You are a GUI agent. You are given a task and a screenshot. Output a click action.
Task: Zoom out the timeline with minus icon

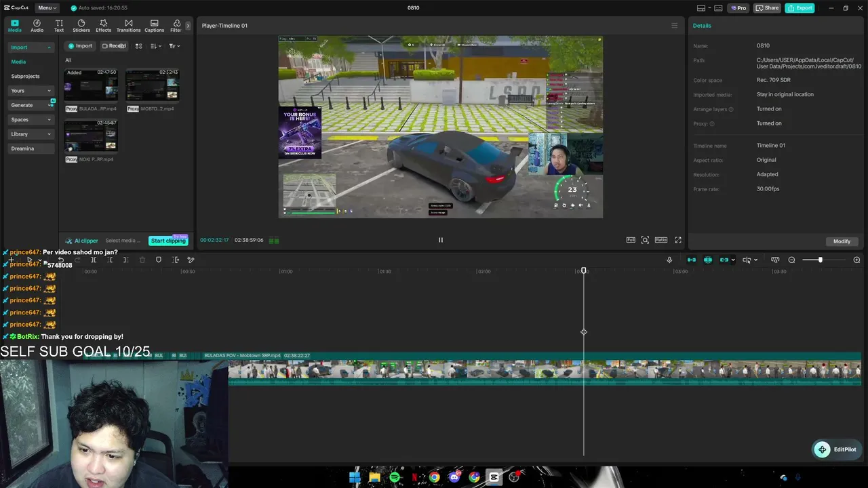tap(791, 260)
